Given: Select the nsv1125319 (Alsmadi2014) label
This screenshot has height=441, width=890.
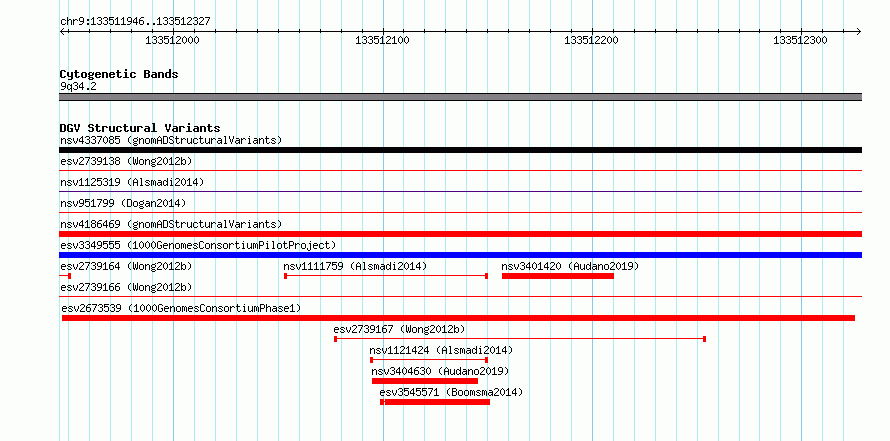Looking at the screenshot, I should [x=132, y=182].
